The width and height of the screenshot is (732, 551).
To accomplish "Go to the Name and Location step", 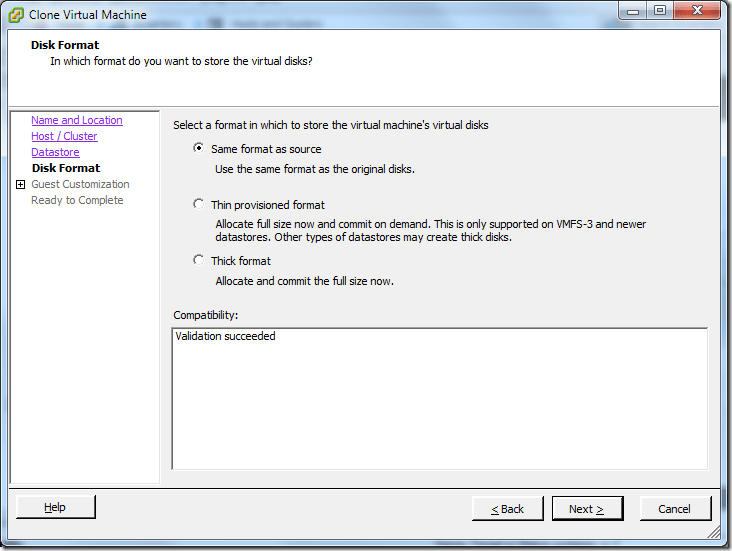I will point(77,120).
